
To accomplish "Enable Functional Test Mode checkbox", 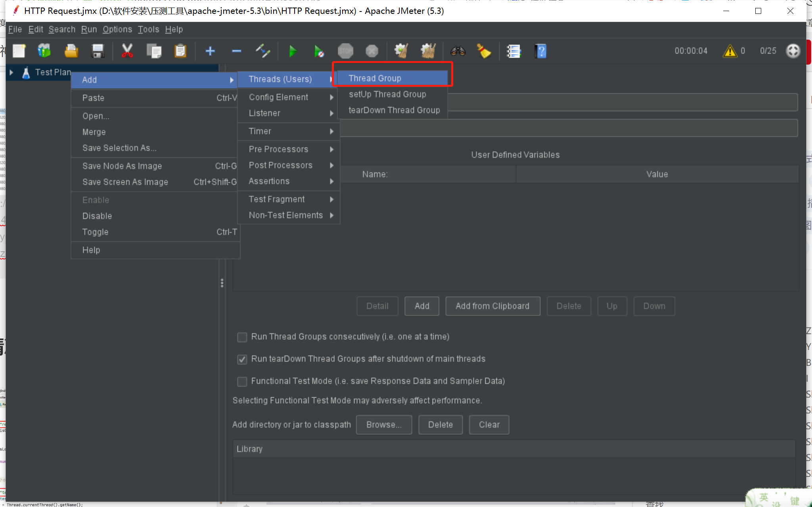I will point(242,381).
